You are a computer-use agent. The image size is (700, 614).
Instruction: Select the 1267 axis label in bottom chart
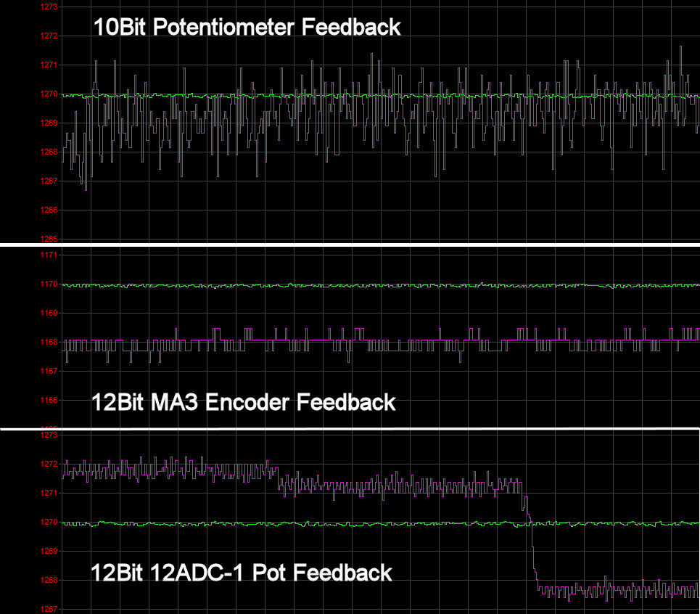point(49,609)
